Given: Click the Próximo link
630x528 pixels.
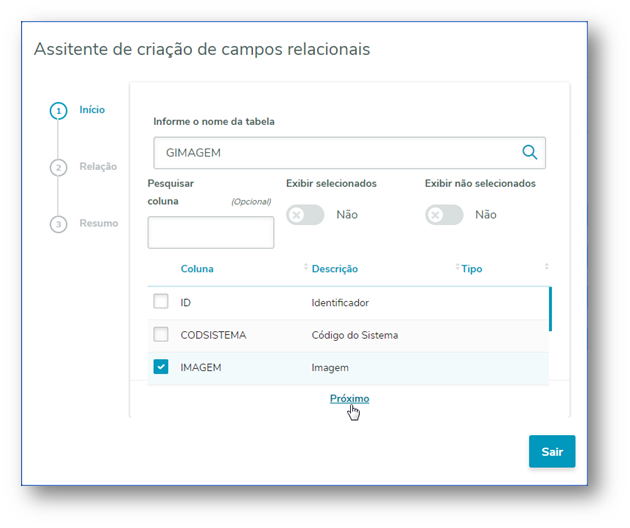Looking at the screenshot, I should click(349, 398).
